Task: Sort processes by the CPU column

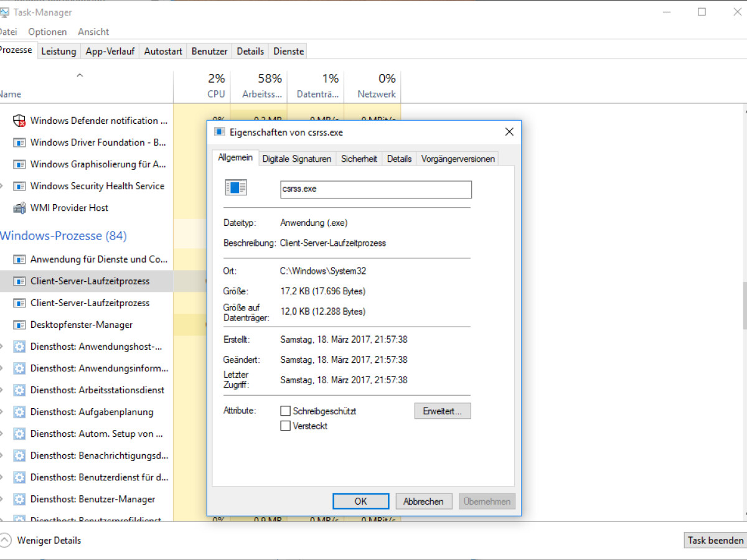Action: [215, 86]
